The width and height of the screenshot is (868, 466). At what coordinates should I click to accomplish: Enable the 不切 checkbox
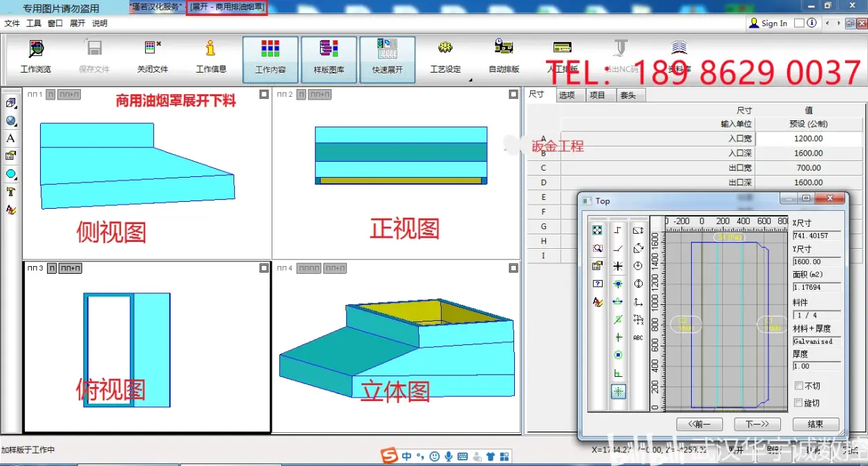(x=799, y=385)
